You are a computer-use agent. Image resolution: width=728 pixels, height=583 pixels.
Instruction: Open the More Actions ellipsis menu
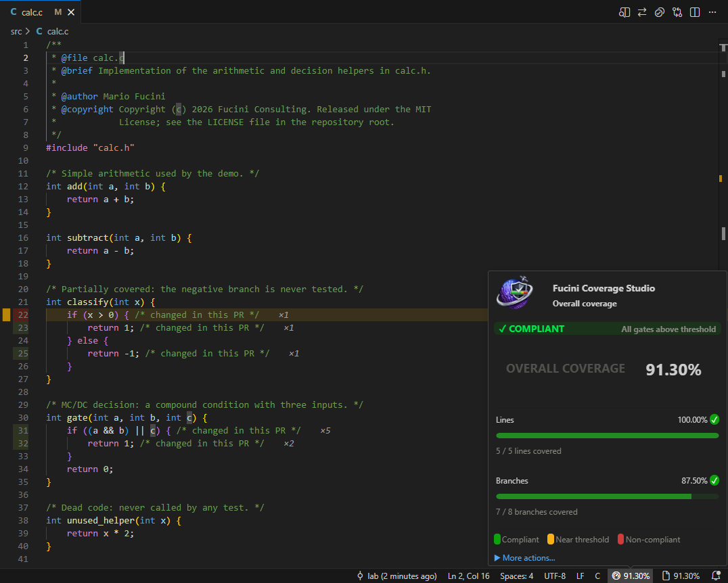pyautogui.click(x=712, y=13)
